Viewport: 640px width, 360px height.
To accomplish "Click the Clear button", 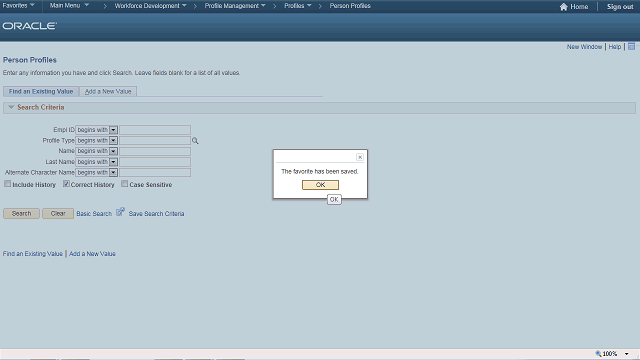I will (58, 213).
